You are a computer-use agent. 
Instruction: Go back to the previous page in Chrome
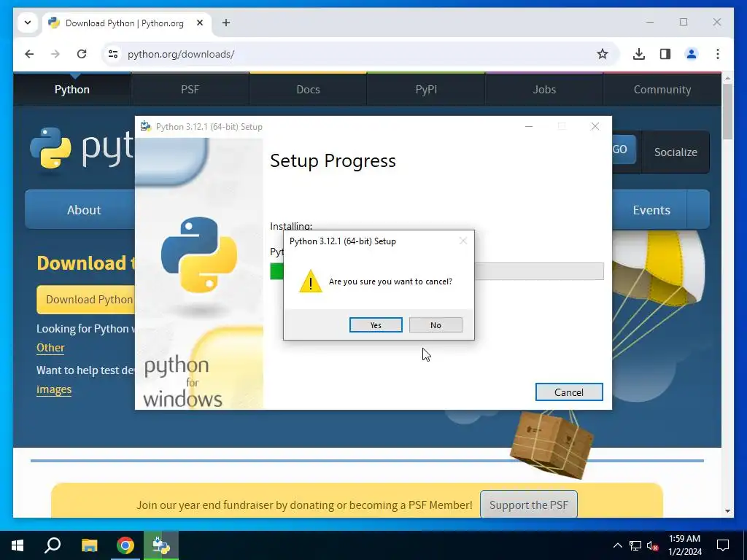pos(29,54)
